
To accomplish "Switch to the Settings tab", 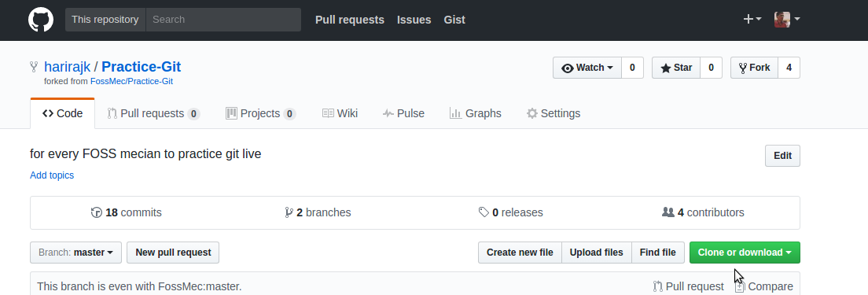I will (x=554, y=113).
